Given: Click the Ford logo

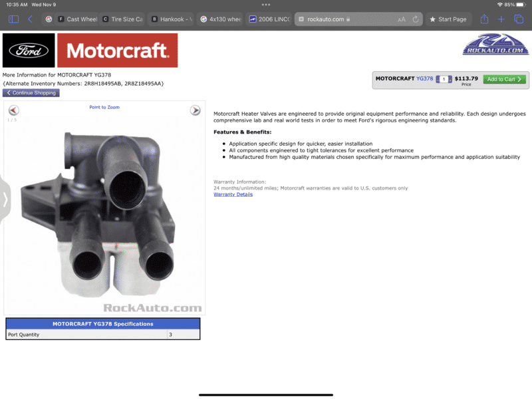Looking at the screenshot, I should click(29, 51).
